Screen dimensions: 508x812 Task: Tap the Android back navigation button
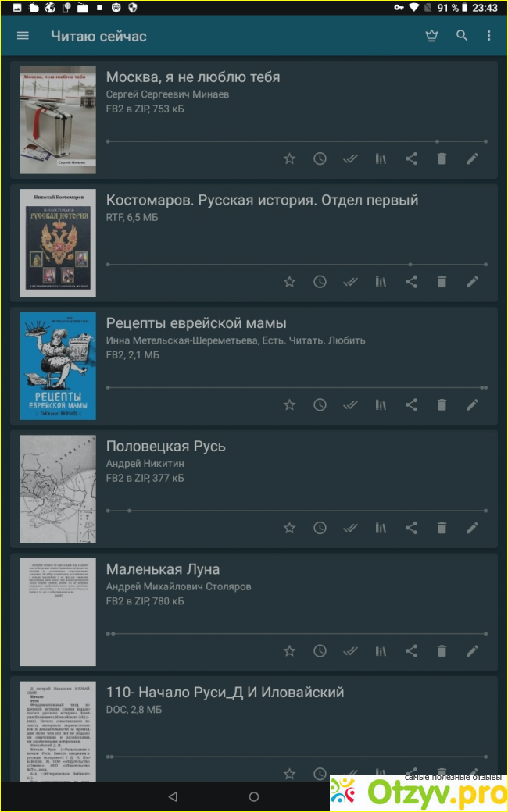click(174, 796)
